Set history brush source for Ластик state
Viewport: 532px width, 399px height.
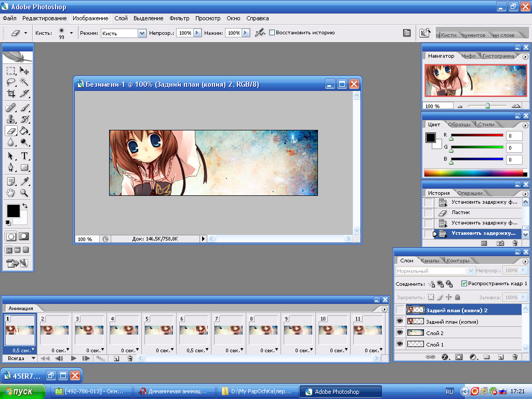click(429, 212)
